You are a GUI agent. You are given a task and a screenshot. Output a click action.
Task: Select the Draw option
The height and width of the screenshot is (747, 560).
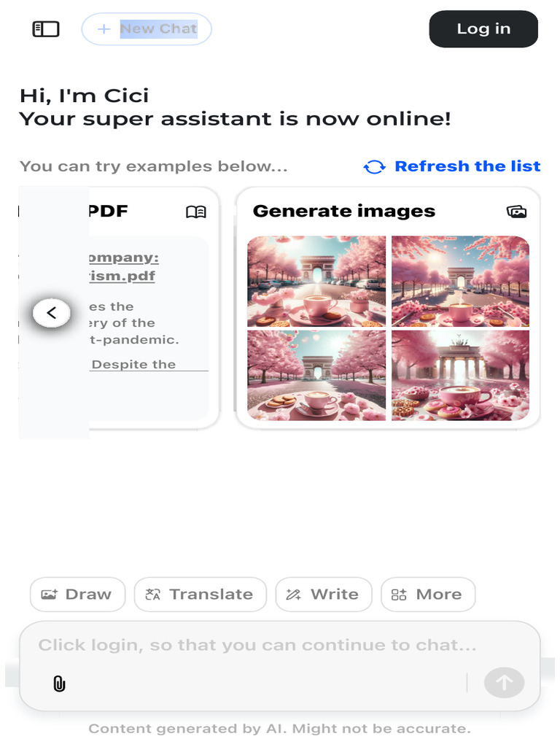77,594
